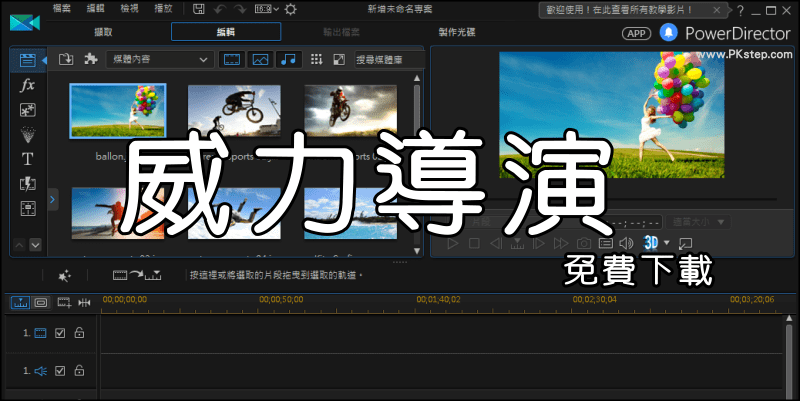Open the 適當大小 zoom dropdown

tap(698, 222)
